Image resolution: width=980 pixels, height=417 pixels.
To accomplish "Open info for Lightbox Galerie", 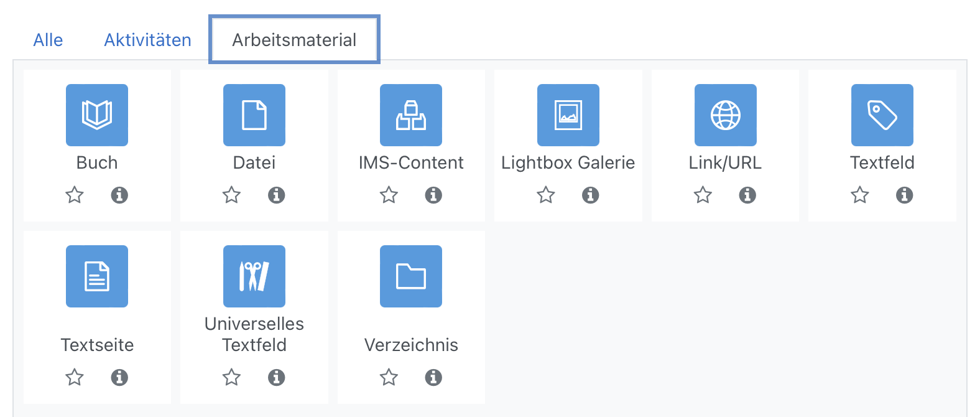I will pyautogui.click(x=590, y=195).
